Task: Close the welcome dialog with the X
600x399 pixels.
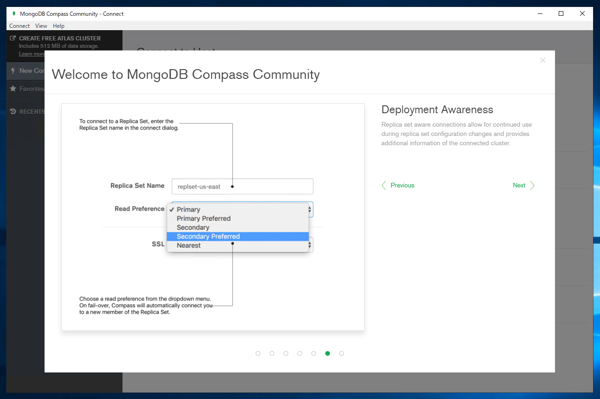Action: [x=543, y=60]
